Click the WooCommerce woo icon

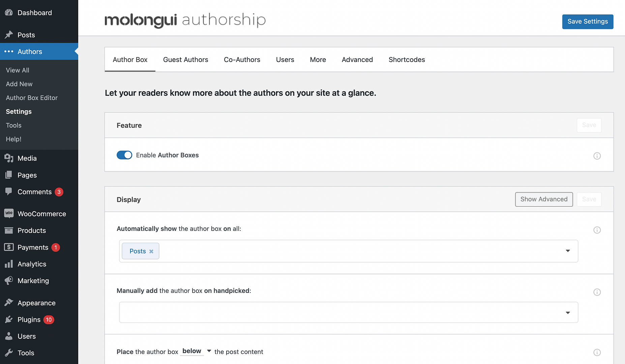9,213
